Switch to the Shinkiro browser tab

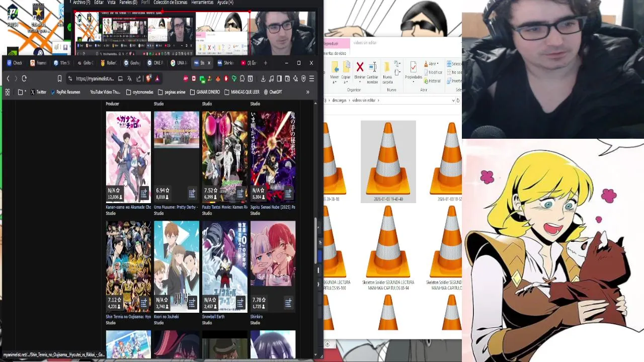225,63
